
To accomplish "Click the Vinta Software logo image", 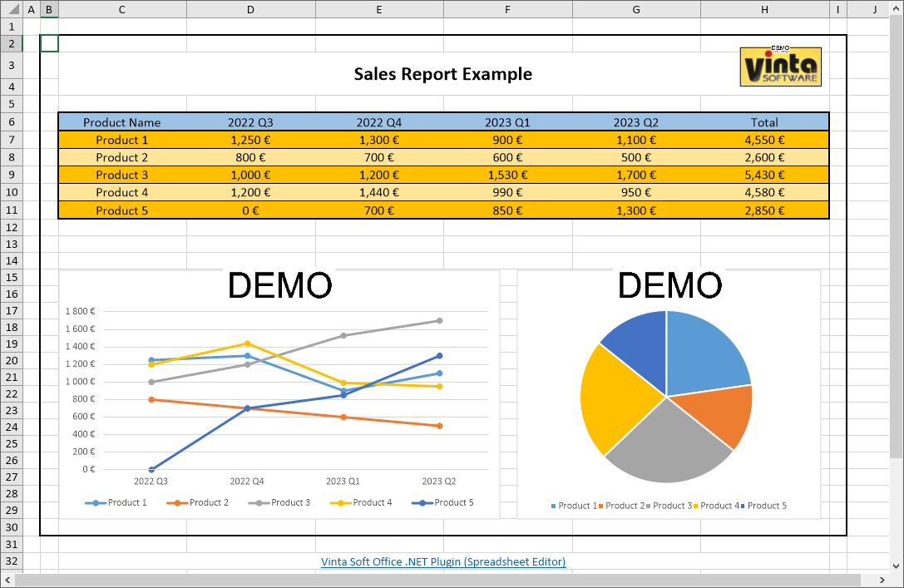I will point(780,67).
